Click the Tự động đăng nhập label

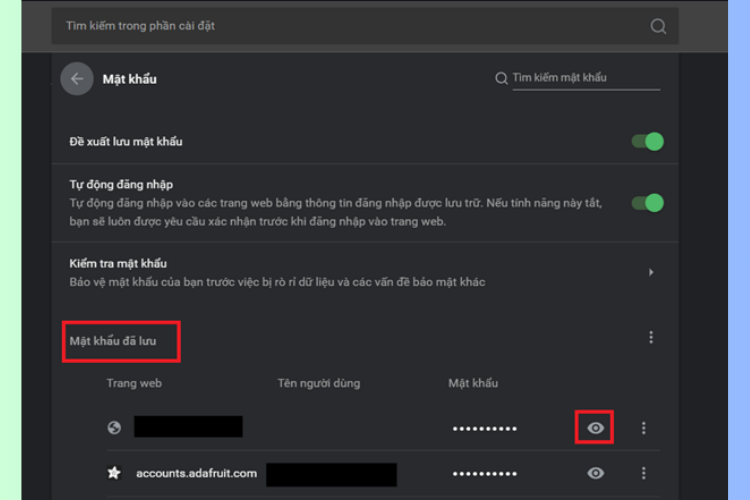[x=121, y=185]
